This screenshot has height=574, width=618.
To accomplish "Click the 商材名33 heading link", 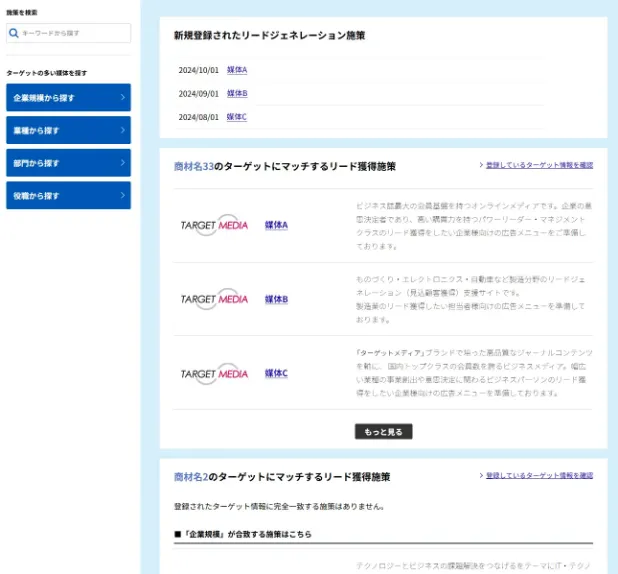I will pyautogui.click(x=194, y=166).
